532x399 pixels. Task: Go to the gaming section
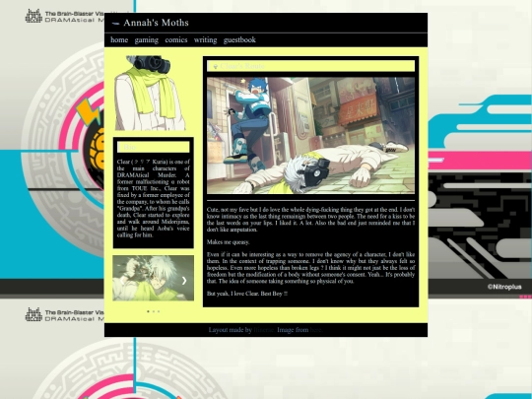[146, 40]
